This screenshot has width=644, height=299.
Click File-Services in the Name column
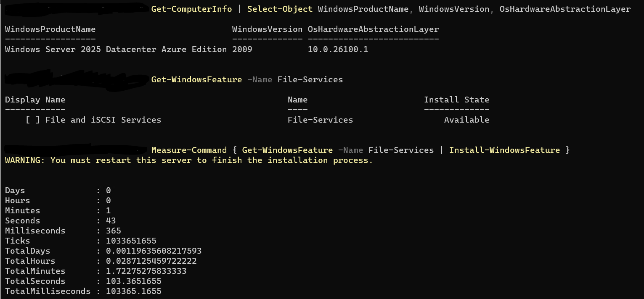click(320, 120)
